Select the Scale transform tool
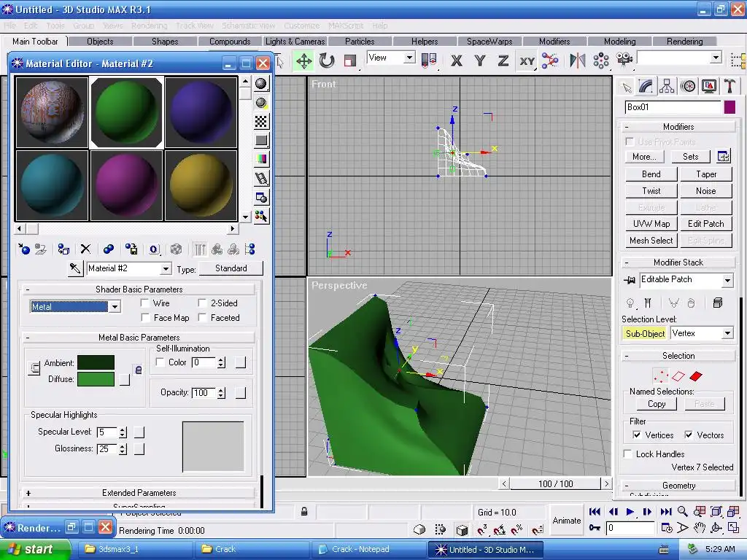Image resolution: width=747 pixels, height=560 pixels. click(350, 61)
